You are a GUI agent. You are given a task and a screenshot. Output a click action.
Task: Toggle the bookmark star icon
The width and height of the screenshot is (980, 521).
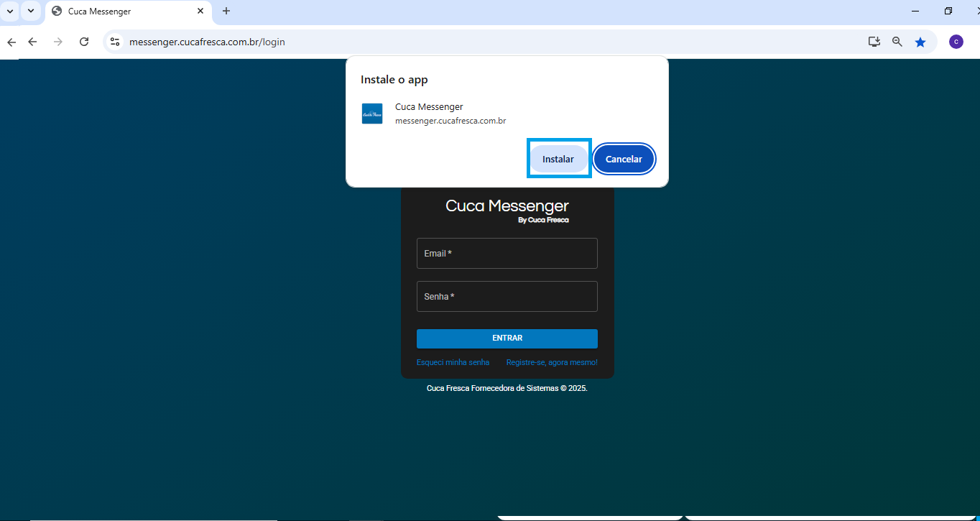click(x=920, y=42)
